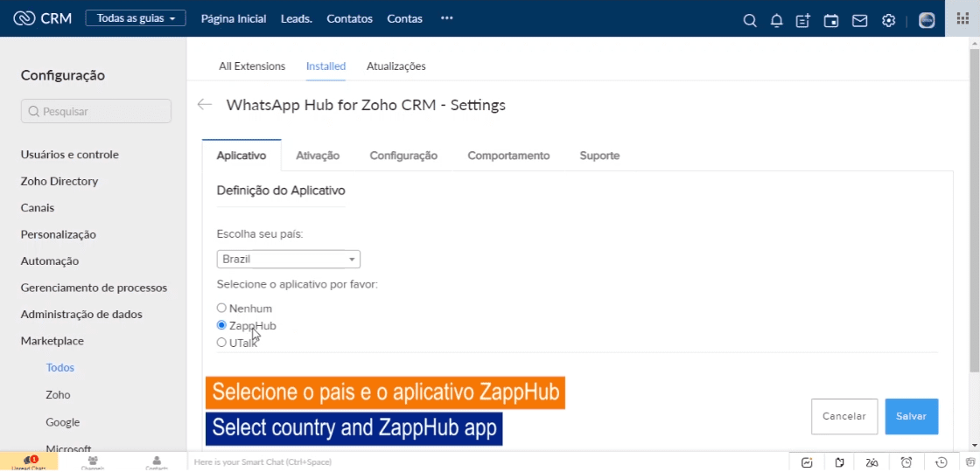Viewport: 980px width, 472px height.
Task: Click the Salvar button
Action: pos(911,416)
